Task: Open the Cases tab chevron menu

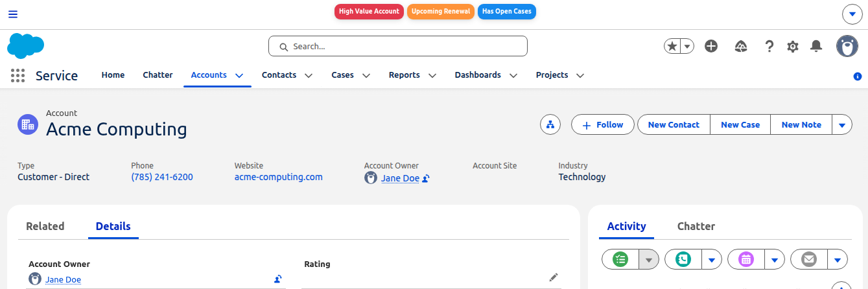Action: [366, 75]
